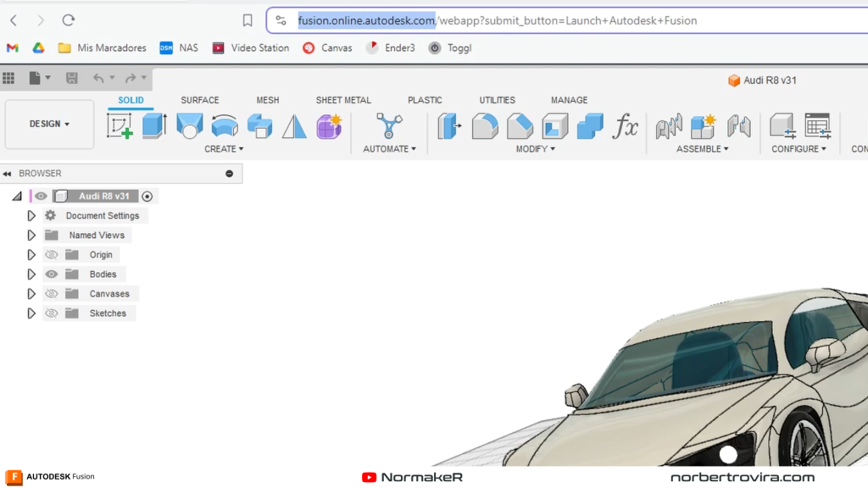Select the Shell tool icon
Screen dimensions: 868x488
point(555,126)
